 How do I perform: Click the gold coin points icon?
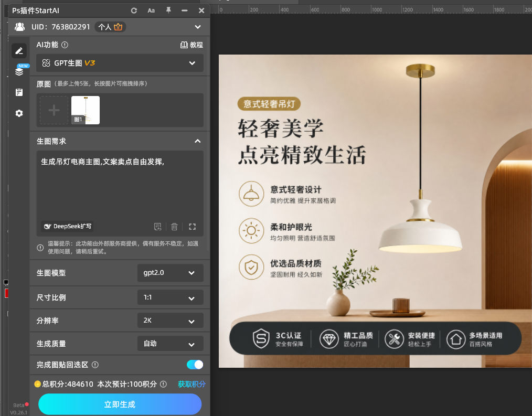click(38, 384)
